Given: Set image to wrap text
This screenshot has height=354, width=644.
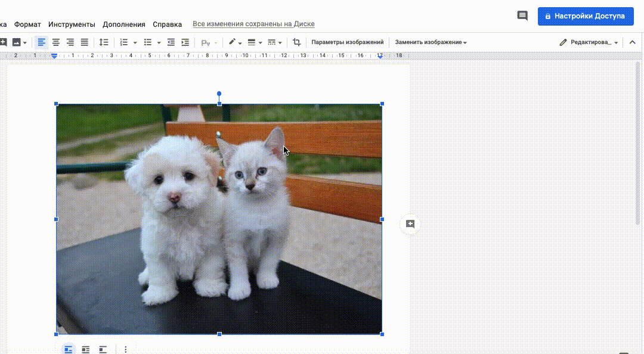Looking at the screenshot, I should point(85,349).
